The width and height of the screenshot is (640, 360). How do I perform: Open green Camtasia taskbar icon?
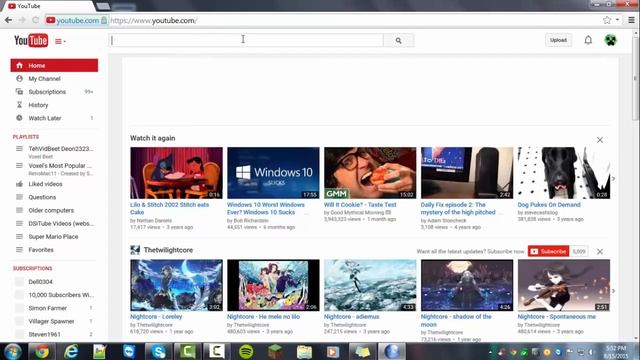pos(187,351)
